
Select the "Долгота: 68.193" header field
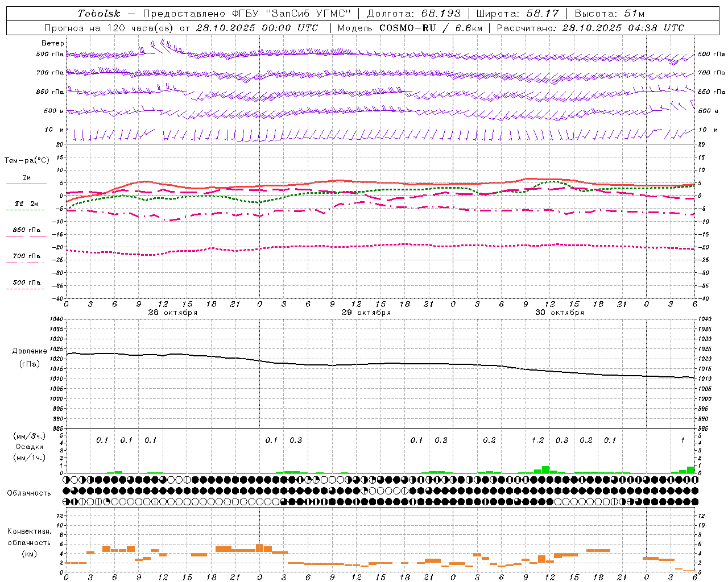[x=413, y=14]
